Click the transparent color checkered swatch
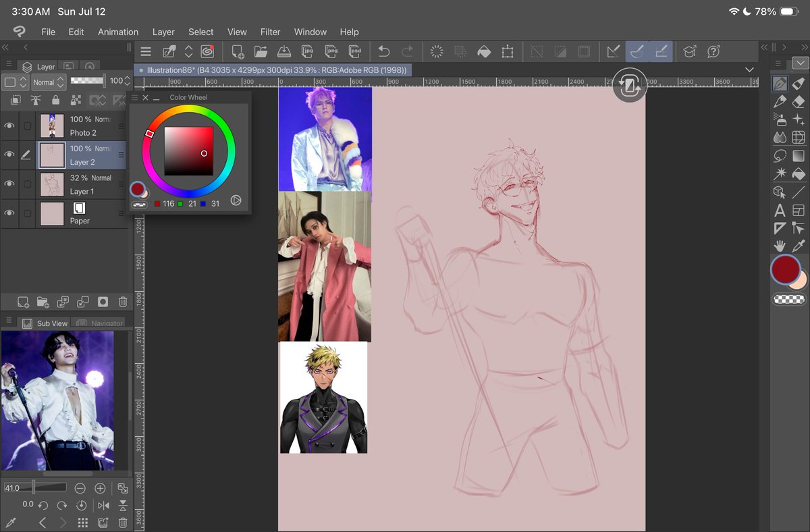 788,299
